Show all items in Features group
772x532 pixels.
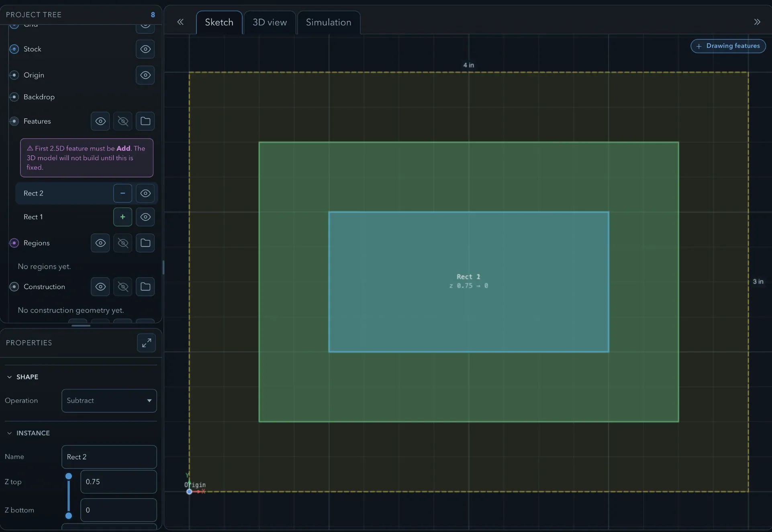point(100,121)
